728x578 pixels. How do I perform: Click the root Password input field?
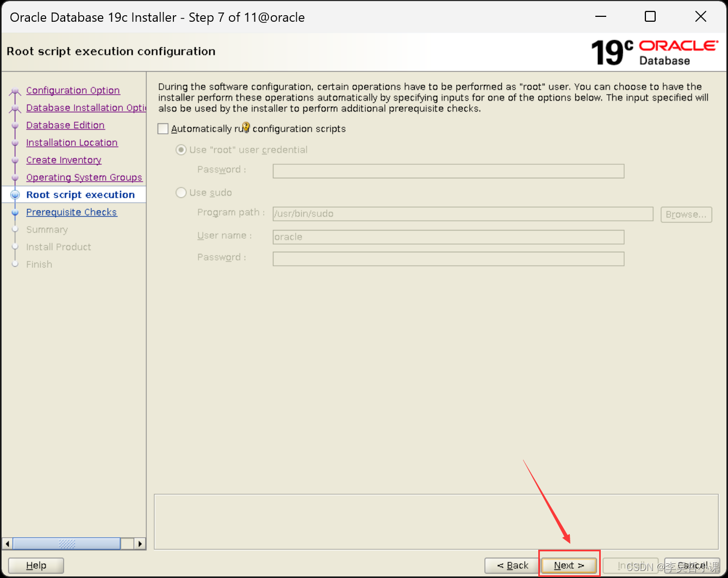449,171
